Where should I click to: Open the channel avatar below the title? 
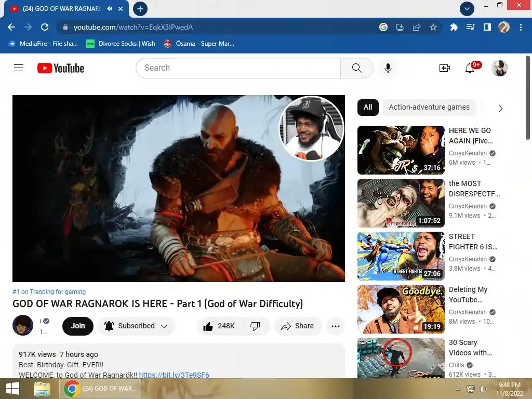[x=23, y=325]
